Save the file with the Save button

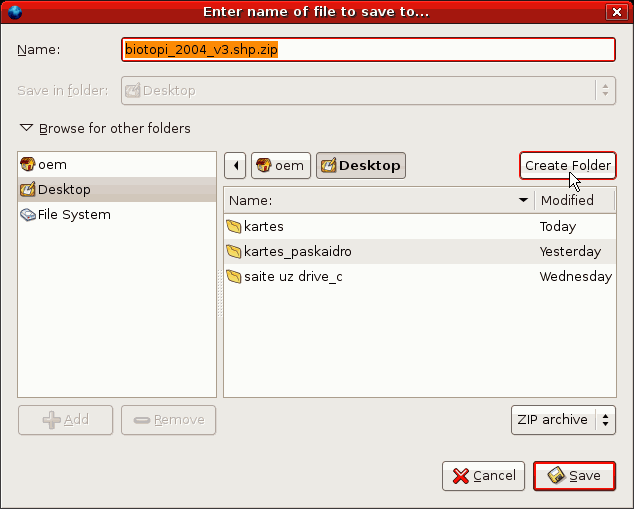574,476
